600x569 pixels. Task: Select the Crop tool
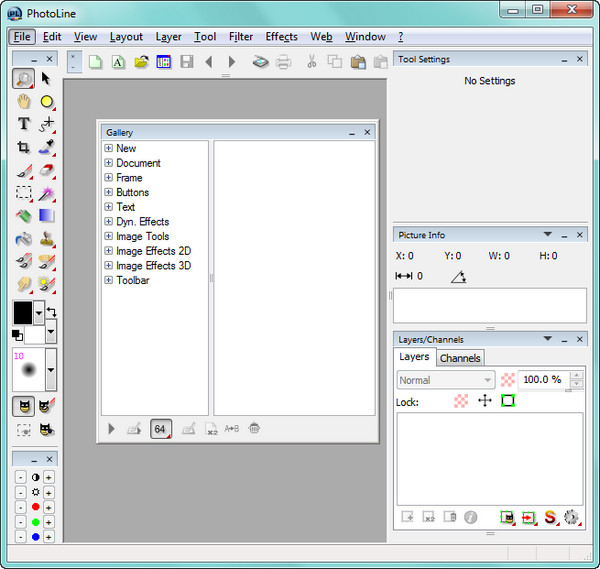click(23, 147)
